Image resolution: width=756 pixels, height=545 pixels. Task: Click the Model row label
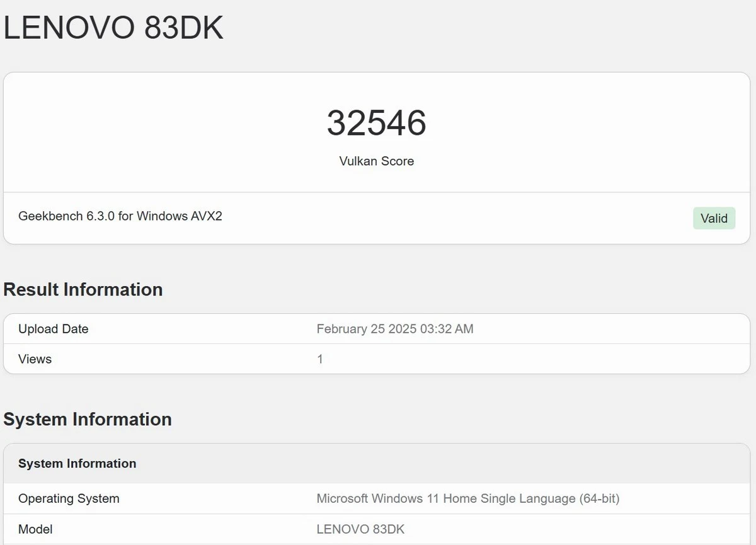pyautogui.click(x=35, y=529)
